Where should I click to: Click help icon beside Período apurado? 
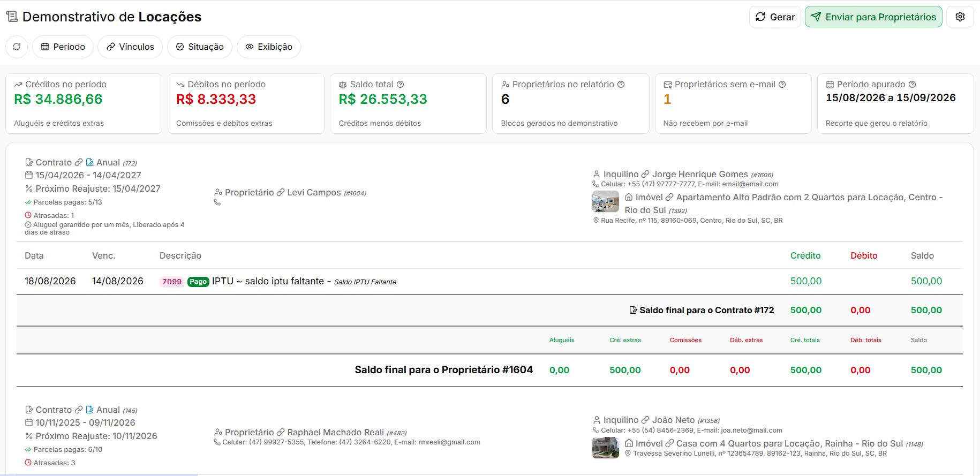pyautogui.click(x=913, y=84)
